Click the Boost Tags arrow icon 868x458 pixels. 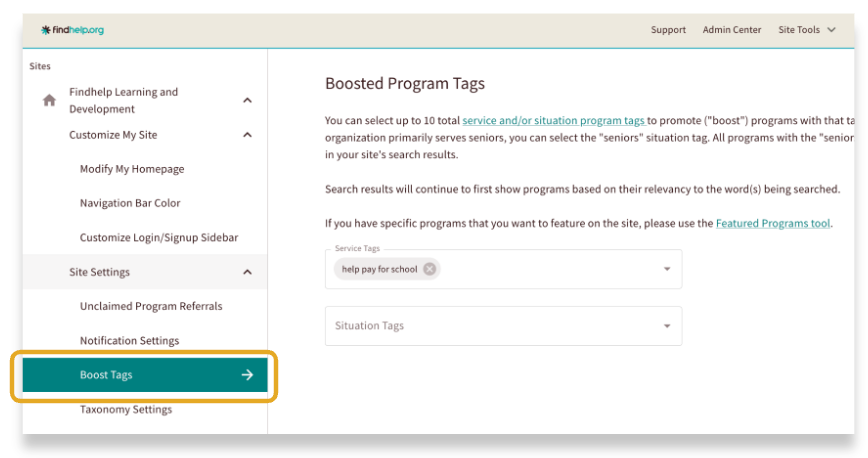click(x=247, y=375)
